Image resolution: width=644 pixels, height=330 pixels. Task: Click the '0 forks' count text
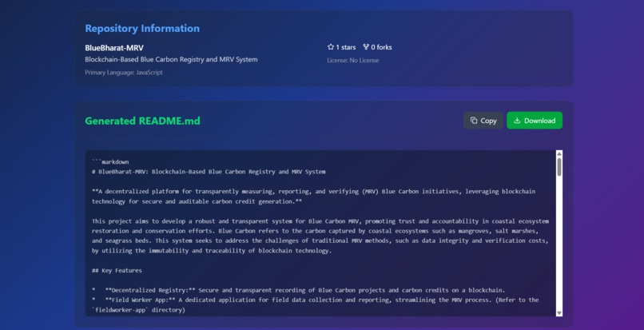[382, 47]
